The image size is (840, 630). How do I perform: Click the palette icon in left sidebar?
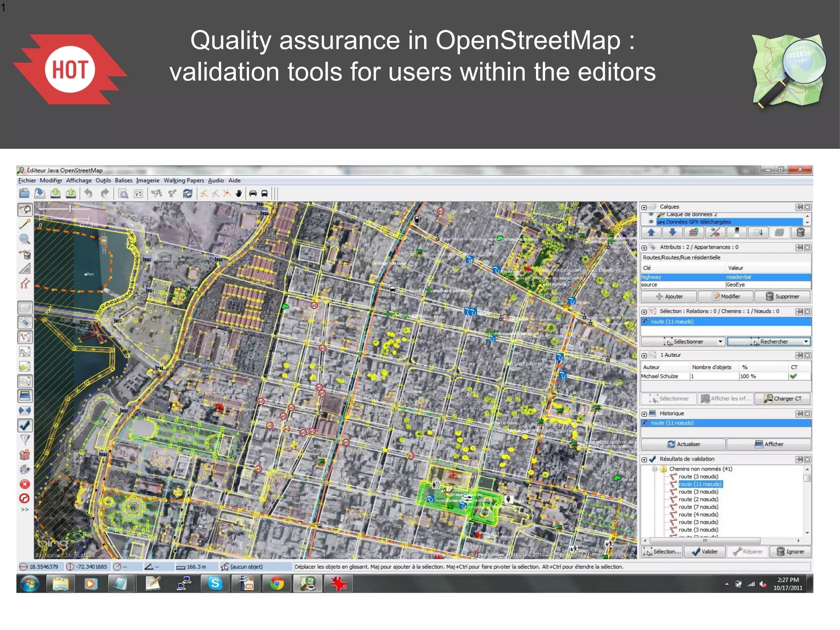pos(25,469)
